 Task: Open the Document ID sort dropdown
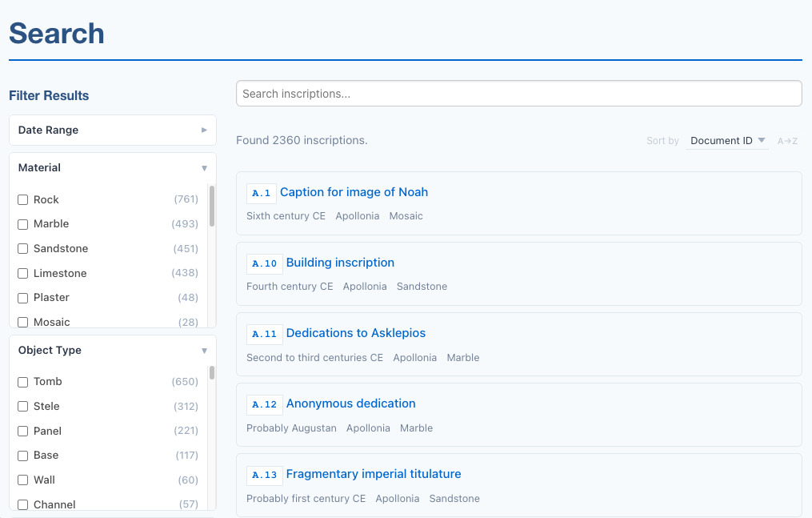727,141
